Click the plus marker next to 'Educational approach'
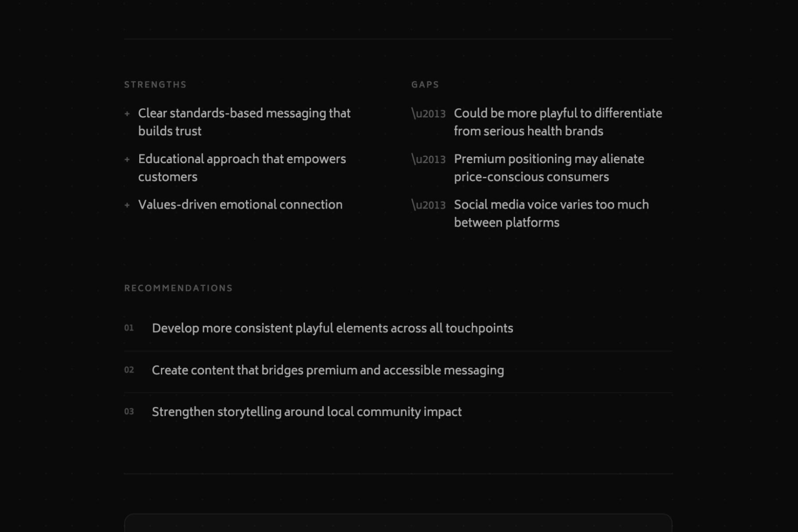798x532 pixels. pyautogui.click(x=127, y=160)
